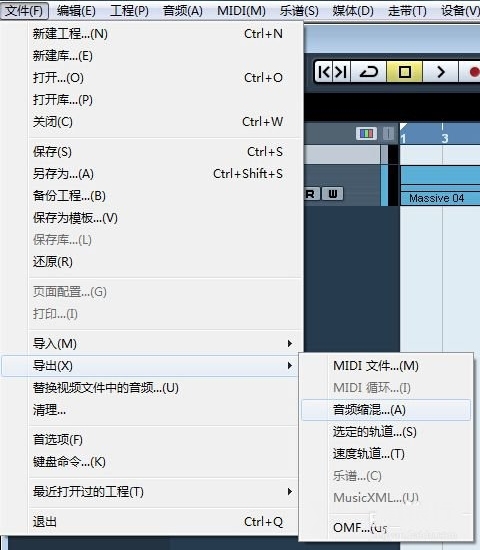Go to next marker in transport bar

[x=341, y=72]
